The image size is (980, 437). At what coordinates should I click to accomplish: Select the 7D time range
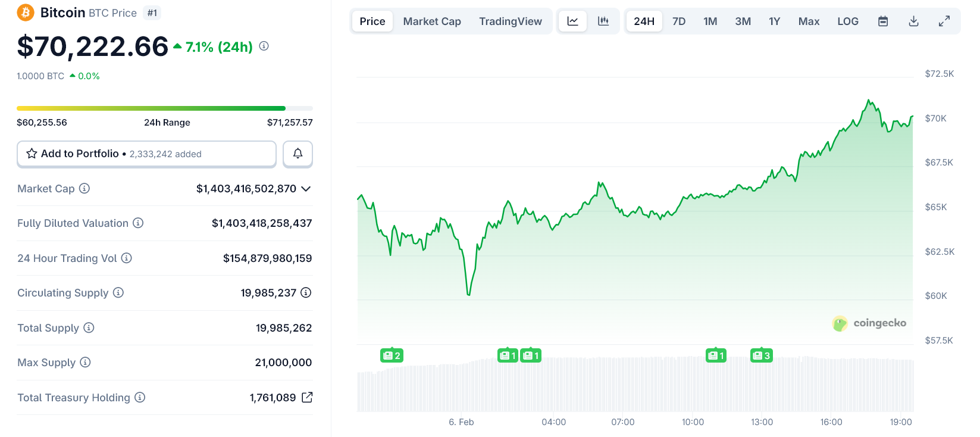679,21
